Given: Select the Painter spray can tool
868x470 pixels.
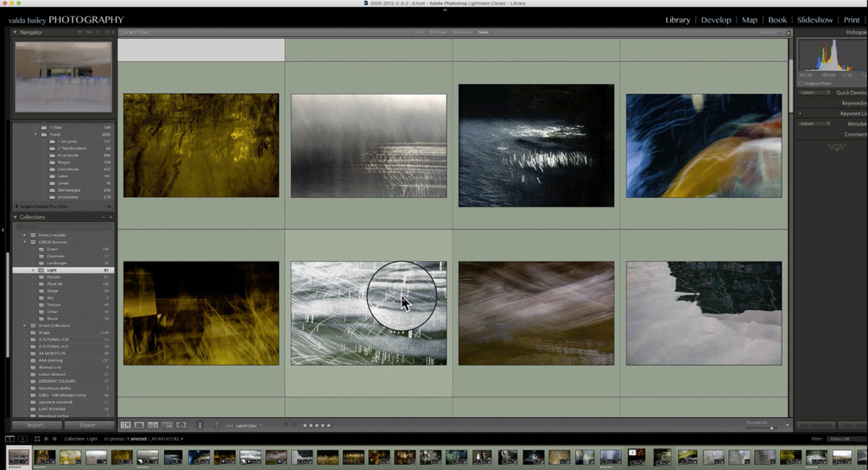Looking at the screenshot, I should [x=200, y=425].
